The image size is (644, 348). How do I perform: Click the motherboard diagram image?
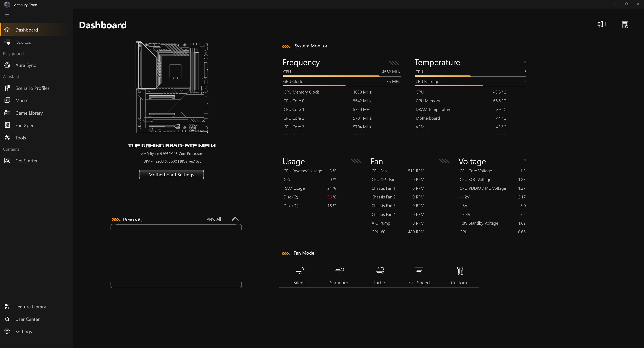[172, 87]
